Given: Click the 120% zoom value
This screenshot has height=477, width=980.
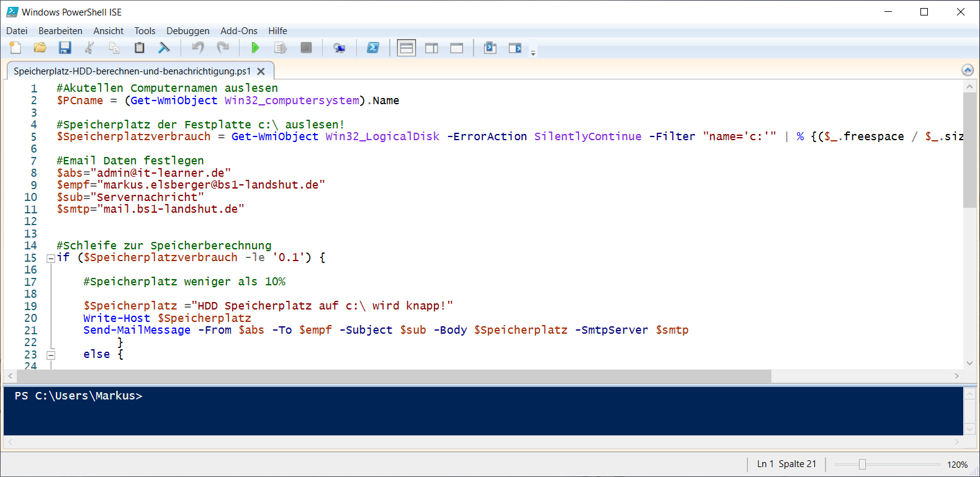Looking at the screenshot, I should pos(957,465).
